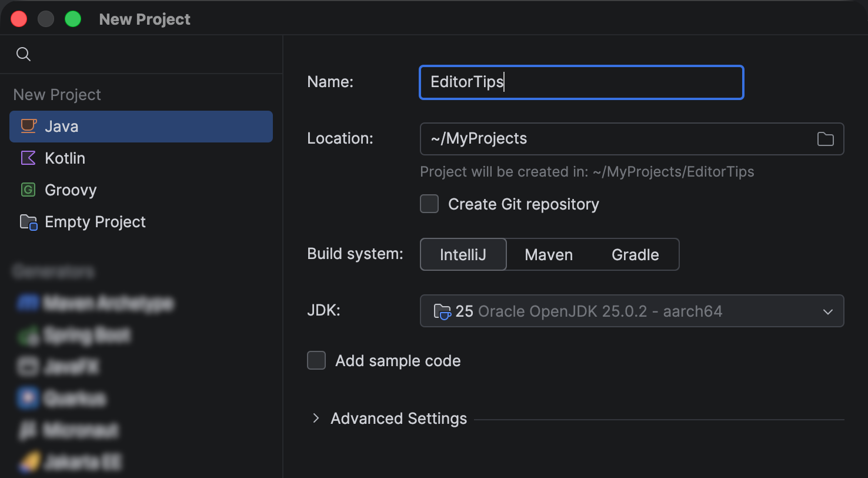Select Gradle build system

[635, 254]
